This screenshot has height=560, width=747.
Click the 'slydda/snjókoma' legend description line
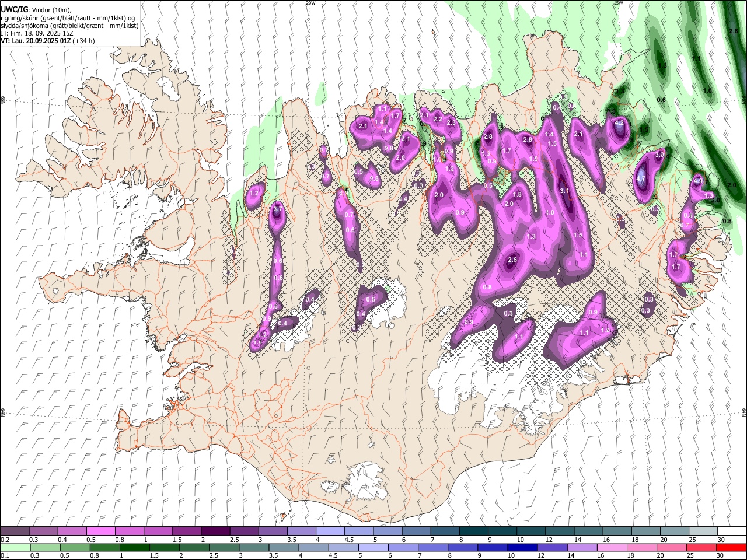pyautogui.click(x=69, y=26)
